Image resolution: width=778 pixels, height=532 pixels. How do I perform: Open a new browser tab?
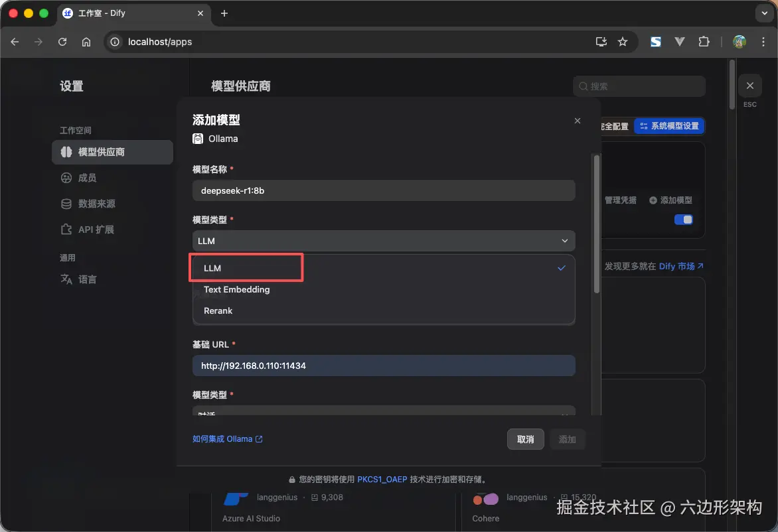(x=224, y=13)
